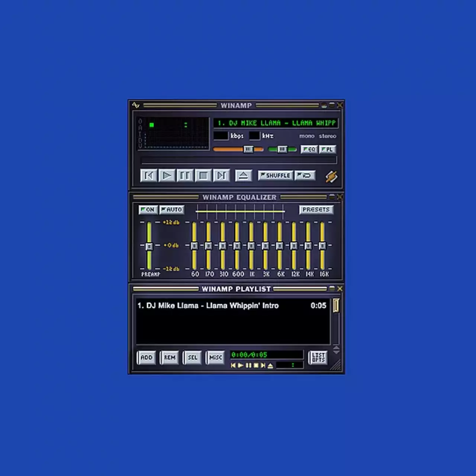Adjust the 12K band slider handle
Image resolution: width=476 pixels, height=476 pixels.
pyautogui.click(x=294, y=246)
